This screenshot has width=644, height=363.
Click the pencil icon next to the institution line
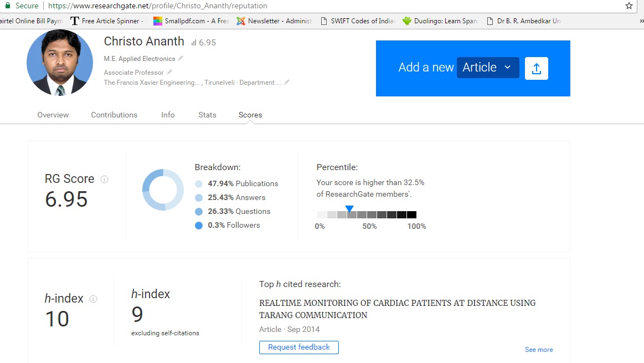pos(287,82)
